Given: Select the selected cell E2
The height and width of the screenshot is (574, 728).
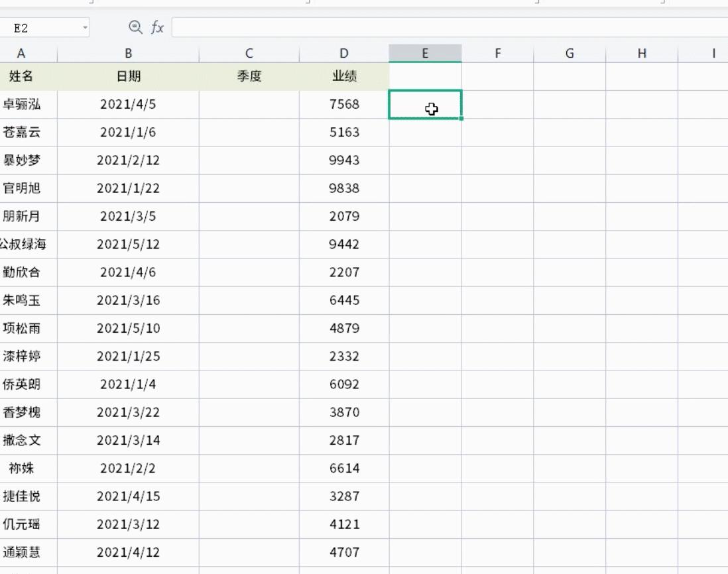Looking at the screenshot, I should coord(425,105).
